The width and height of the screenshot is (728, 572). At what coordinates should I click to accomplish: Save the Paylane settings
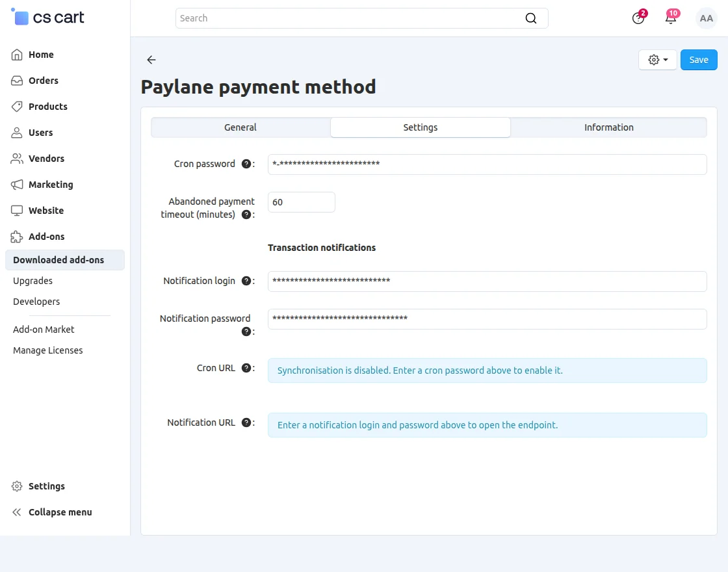click(x=698, y=60)
